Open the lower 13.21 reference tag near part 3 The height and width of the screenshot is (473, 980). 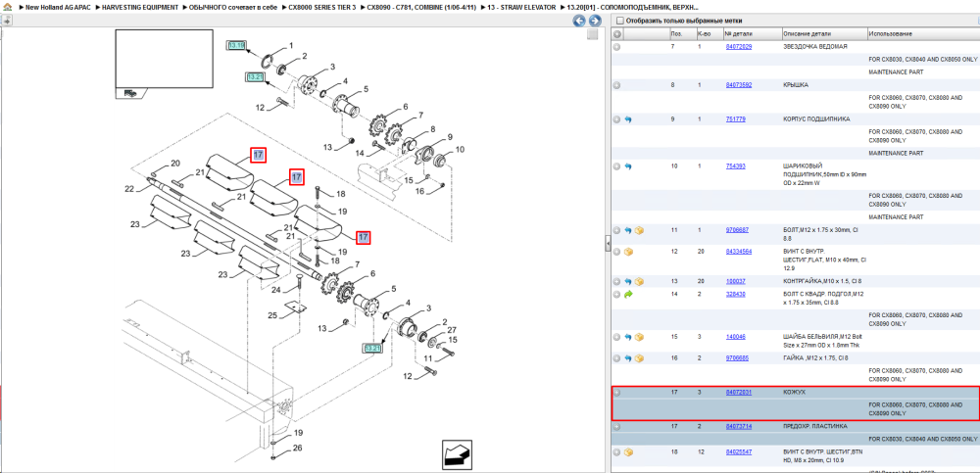point(372,348)
